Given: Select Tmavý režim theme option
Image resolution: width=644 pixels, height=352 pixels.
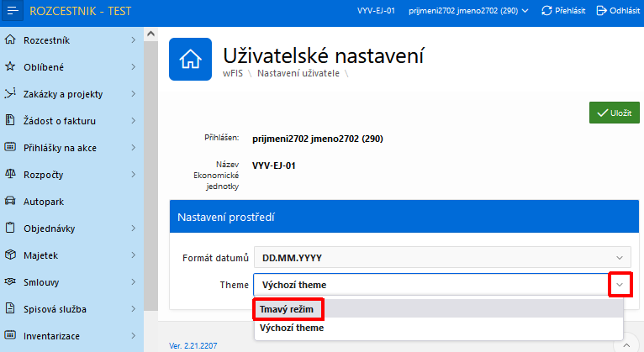Looking at the screenshot, I should [438, 309].
